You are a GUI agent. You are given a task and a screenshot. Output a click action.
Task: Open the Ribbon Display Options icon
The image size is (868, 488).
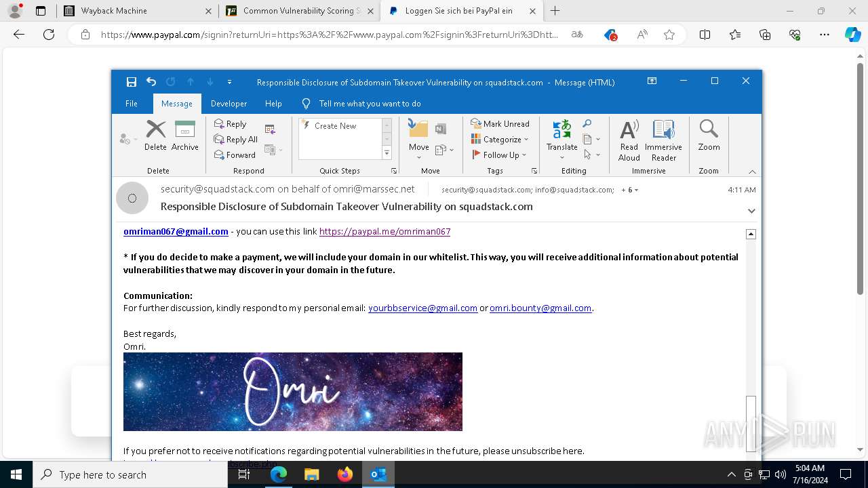coord(652,81)
